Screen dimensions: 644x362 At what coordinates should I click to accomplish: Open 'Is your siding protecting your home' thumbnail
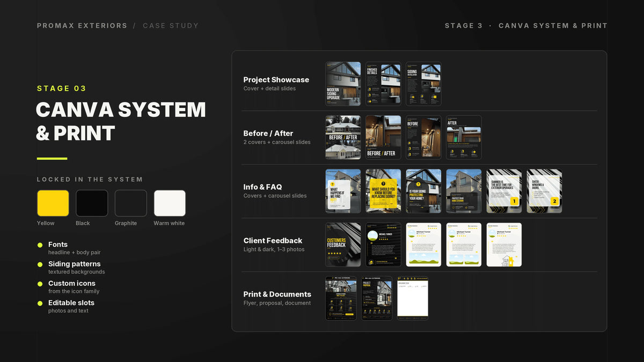[423, 191]
